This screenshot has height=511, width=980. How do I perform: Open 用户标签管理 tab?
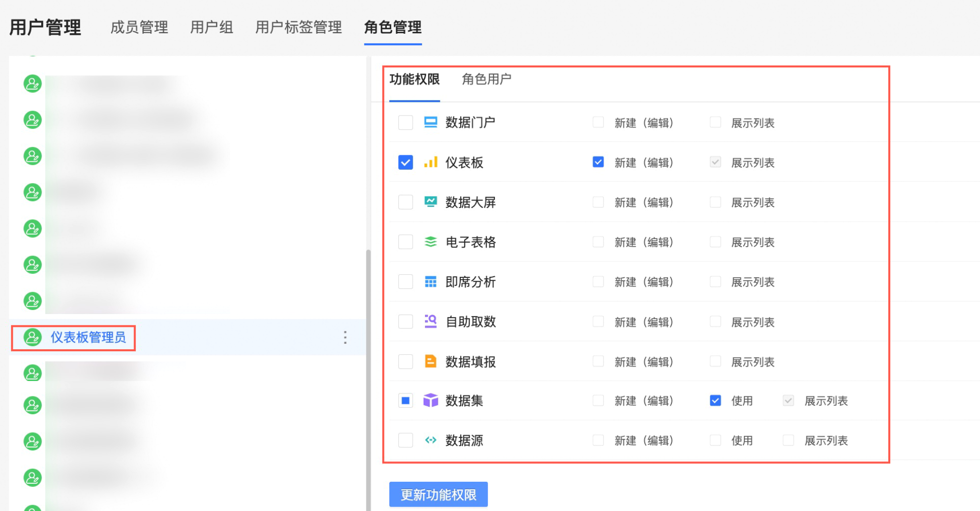[x=299, y=27]
